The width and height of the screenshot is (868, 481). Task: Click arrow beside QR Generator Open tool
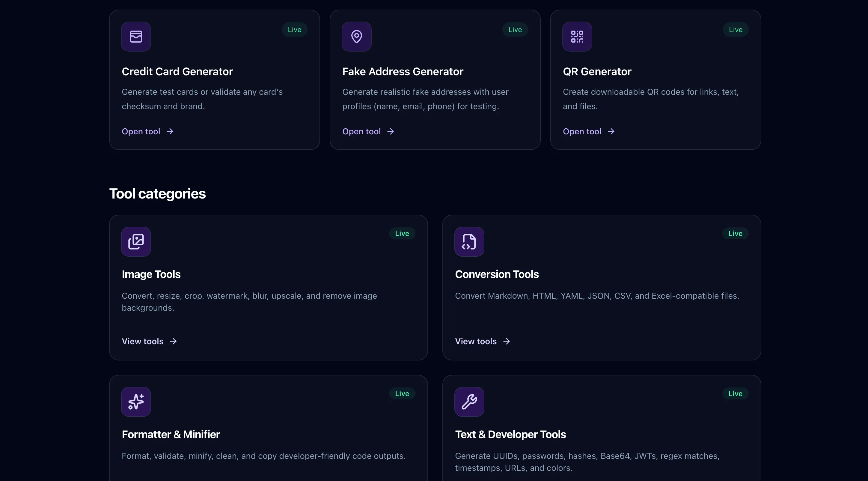611,131
